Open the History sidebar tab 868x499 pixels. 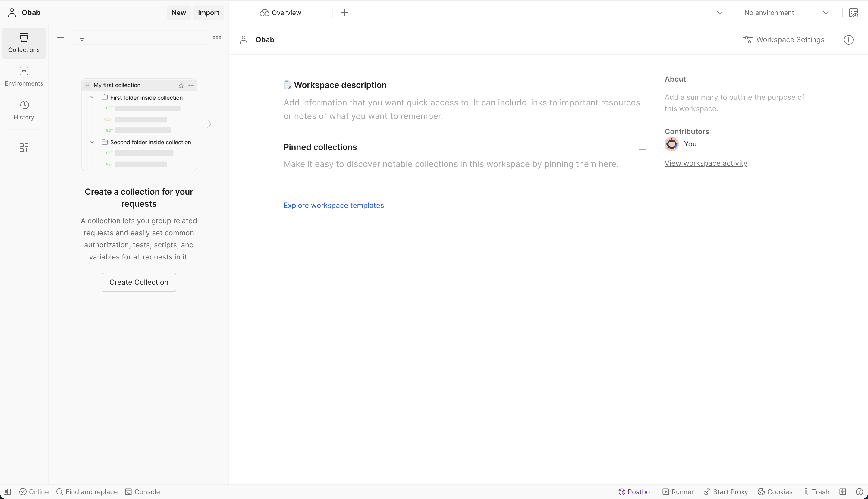tap(24, 110)
